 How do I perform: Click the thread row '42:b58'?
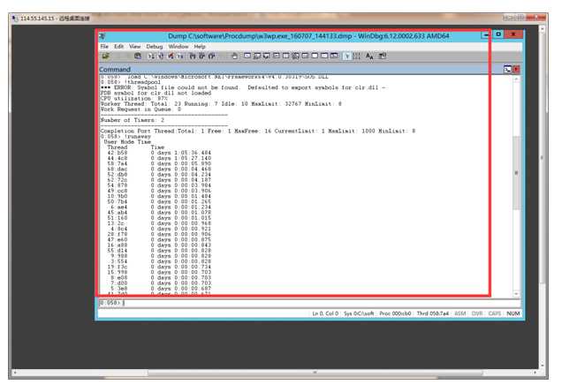[159, 153]
